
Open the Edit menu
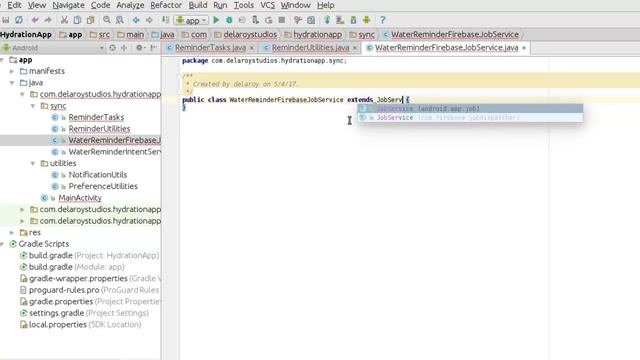click(x=14, y=5)
